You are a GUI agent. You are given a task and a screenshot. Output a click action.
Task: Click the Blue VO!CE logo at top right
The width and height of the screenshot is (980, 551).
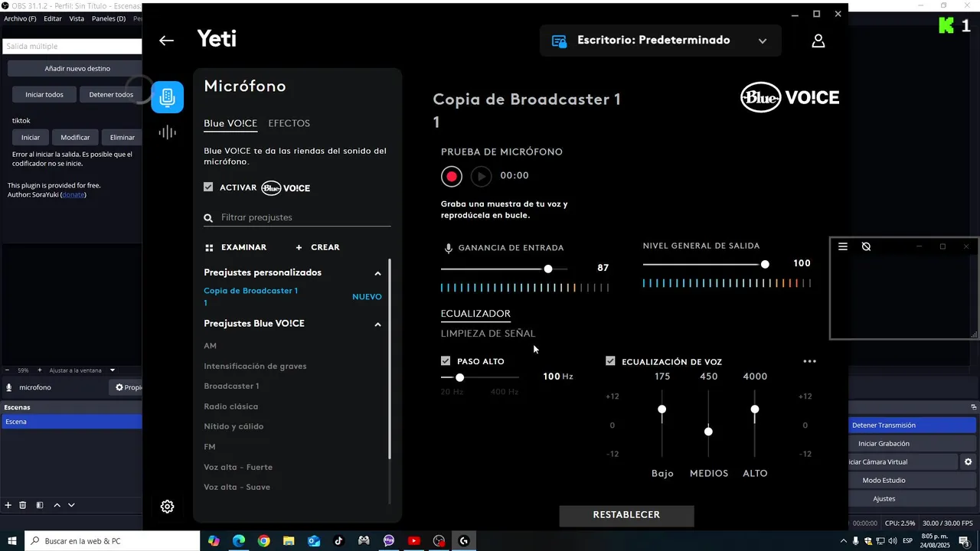pyautogui.click(x=789, y=97)
